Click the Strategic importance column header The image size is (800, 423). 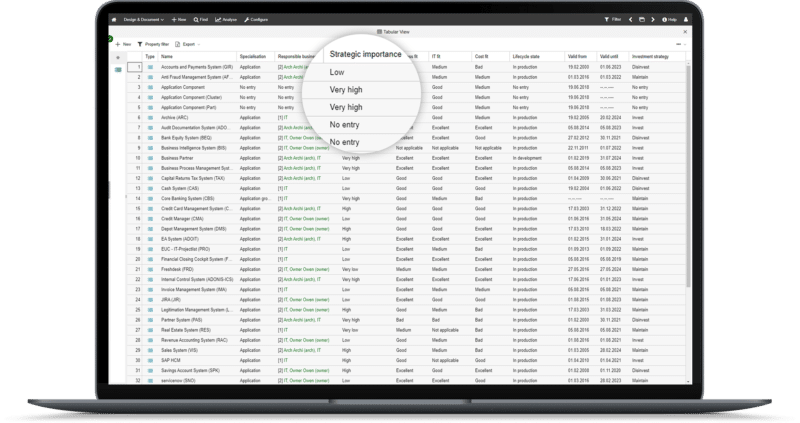365,54
